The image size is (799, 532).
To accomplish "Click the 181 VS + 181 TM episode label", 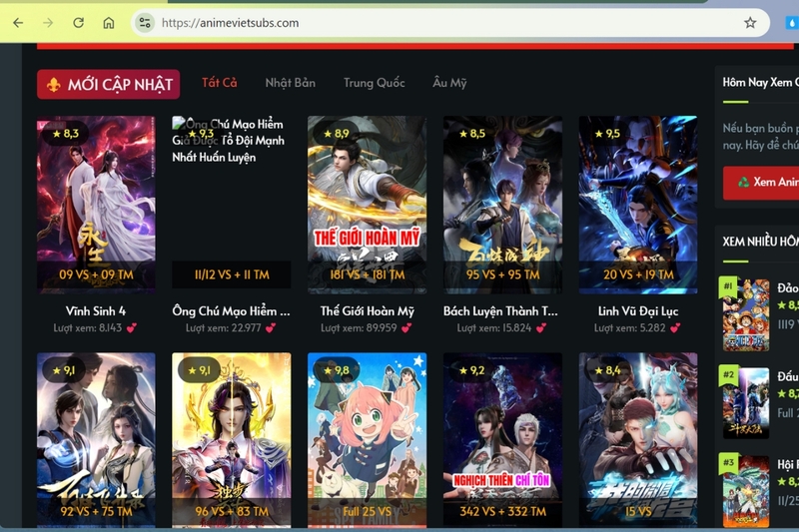I will click(367, 274).
